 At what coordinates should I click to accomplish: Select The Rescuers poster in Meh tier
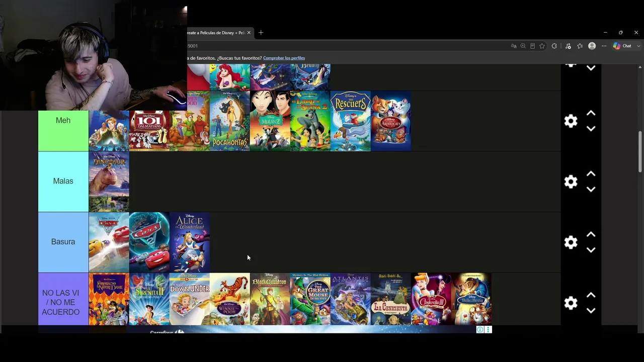click(351, 121)
